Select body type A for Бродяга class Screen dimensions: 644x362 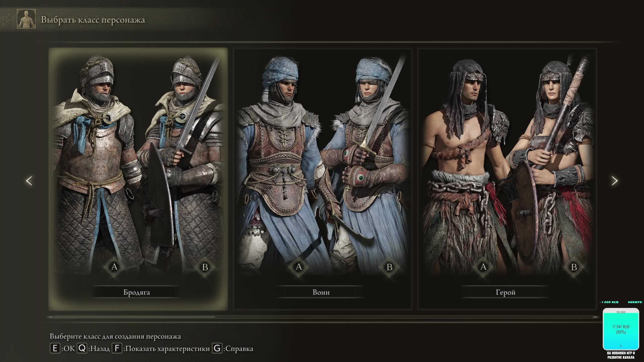point(114,267)
